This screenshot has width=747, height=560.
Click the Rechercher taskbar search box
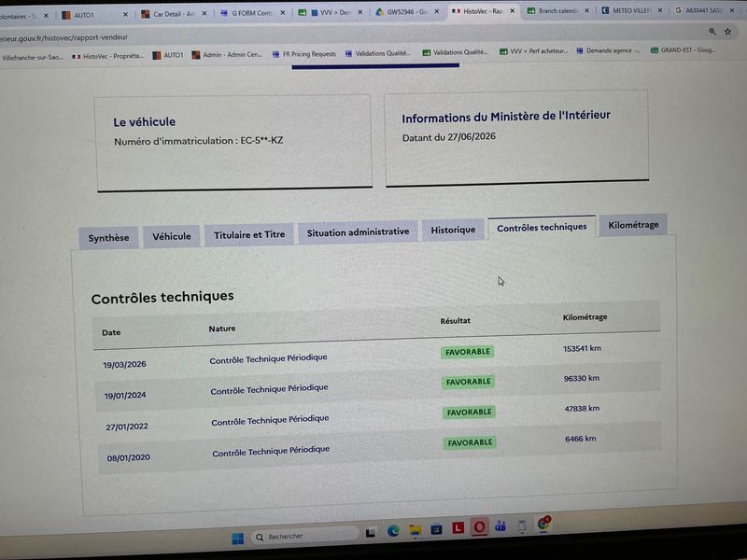point(305,536)
